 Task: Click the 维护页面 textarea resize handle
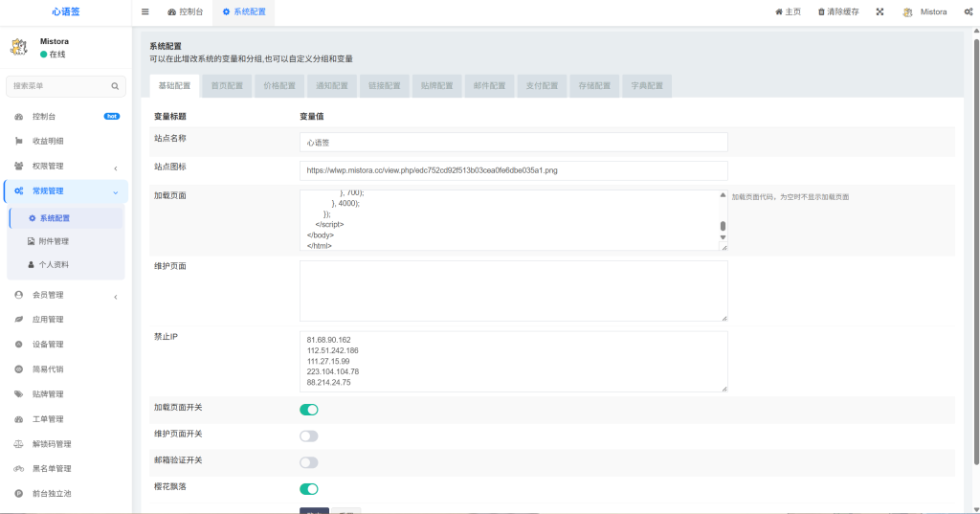[x=724, y=319]
